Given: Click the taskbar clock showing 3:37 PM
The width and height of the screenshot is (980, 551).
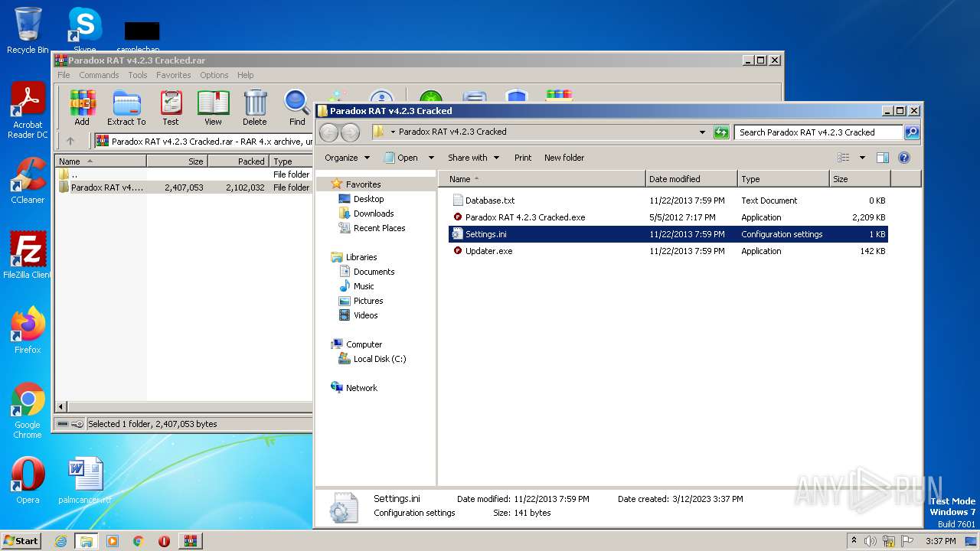Looking at the screenshot, I should (940, 541).
